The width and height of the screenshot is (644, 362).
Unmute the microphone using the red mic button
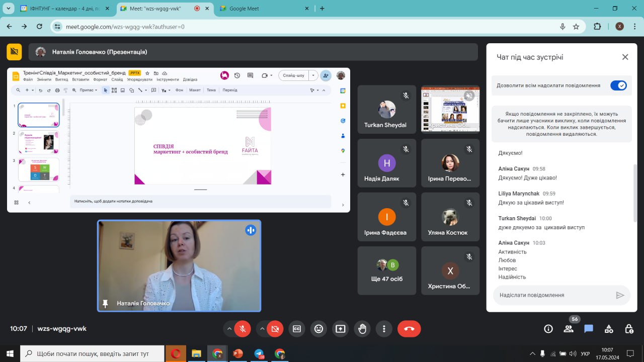tap(243, 329)
